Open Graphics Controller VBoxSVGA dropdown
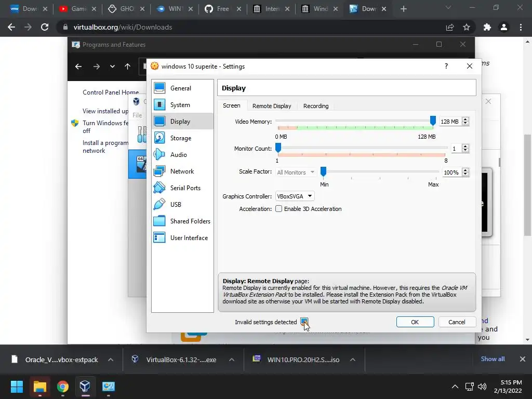532x399 pixels. pos(295,196)
